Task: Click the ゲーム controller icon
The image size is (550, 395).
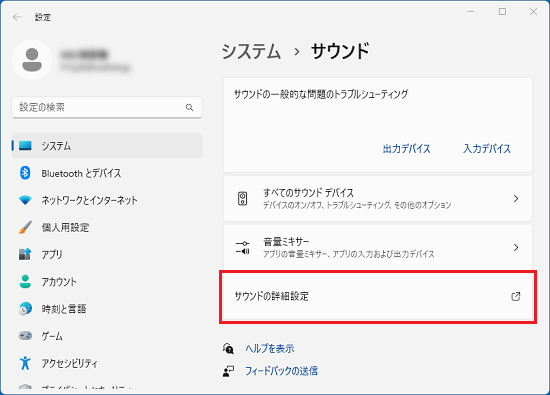Action: (x=25, y=336)
